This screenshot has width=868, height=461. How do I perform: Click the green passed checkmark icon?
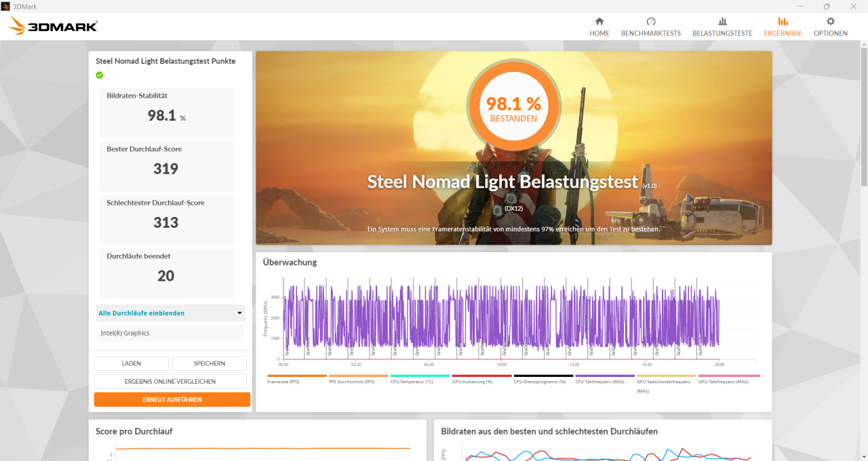point(99,75)
